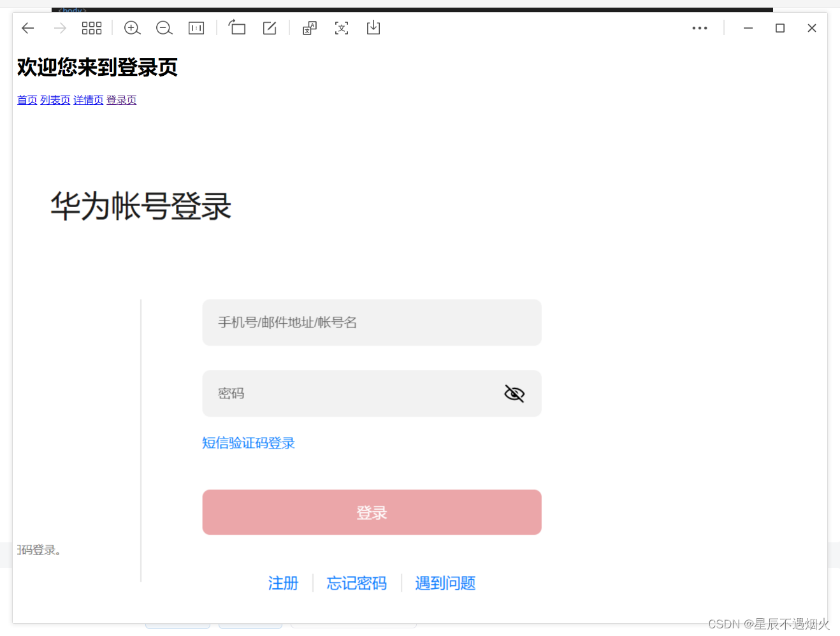Zoom in with the magnifier plus icon

click(132, 28)
